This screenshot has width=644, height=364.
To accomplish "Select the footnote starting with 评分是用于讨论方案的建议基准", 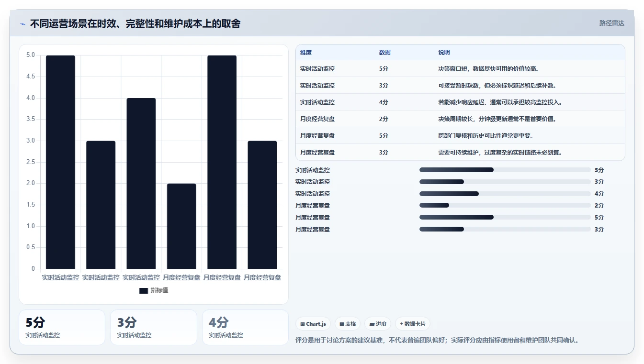I will (x=438, y=341).
